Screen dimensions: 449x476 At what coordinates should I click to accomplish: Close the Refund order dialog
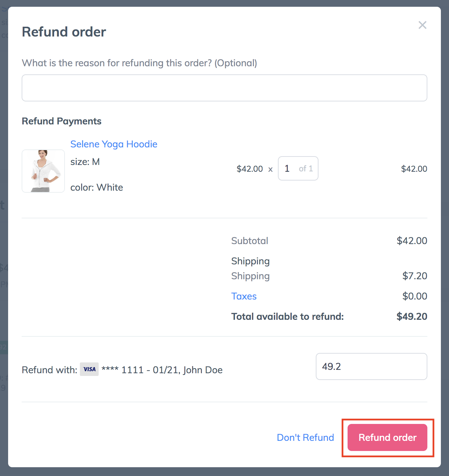point(422,25)
